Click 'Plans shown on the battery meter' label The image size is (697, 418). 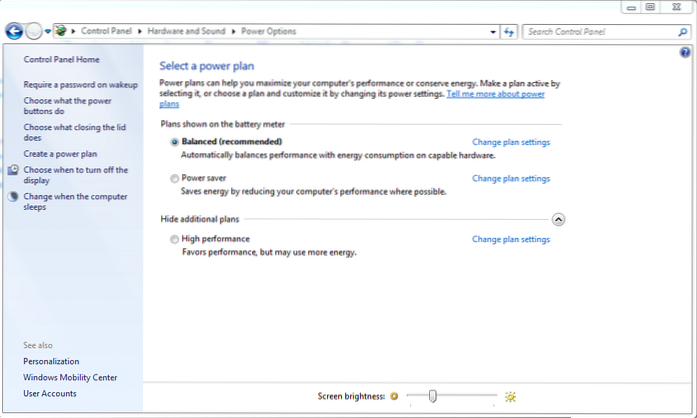tap(223, 125)
